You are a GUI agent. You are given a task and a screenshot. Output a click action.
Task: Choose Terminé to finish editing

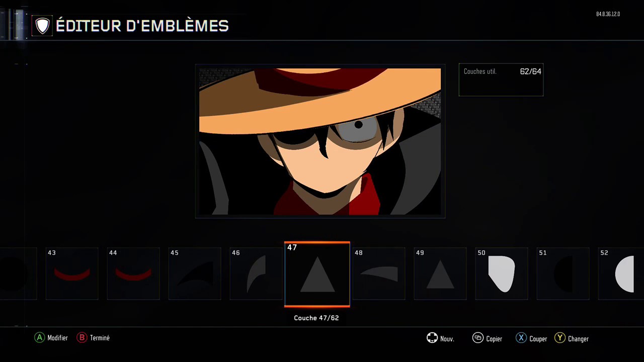100,338
